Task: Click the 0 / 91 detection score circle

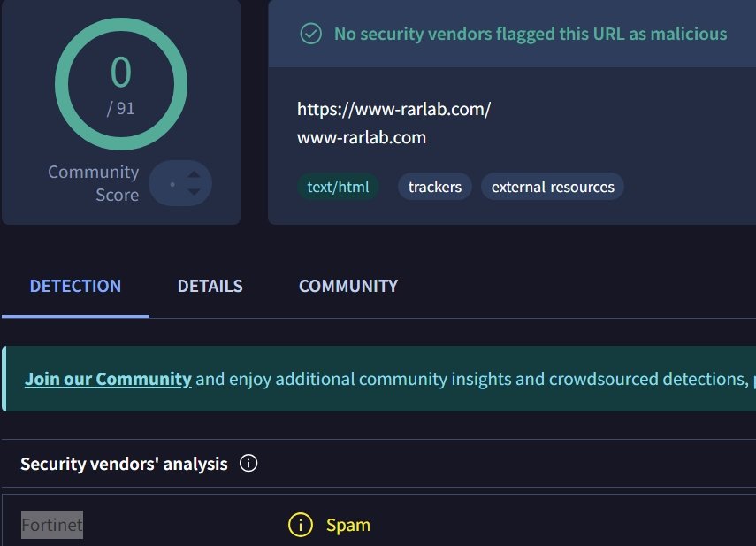Action: (121, 84)
